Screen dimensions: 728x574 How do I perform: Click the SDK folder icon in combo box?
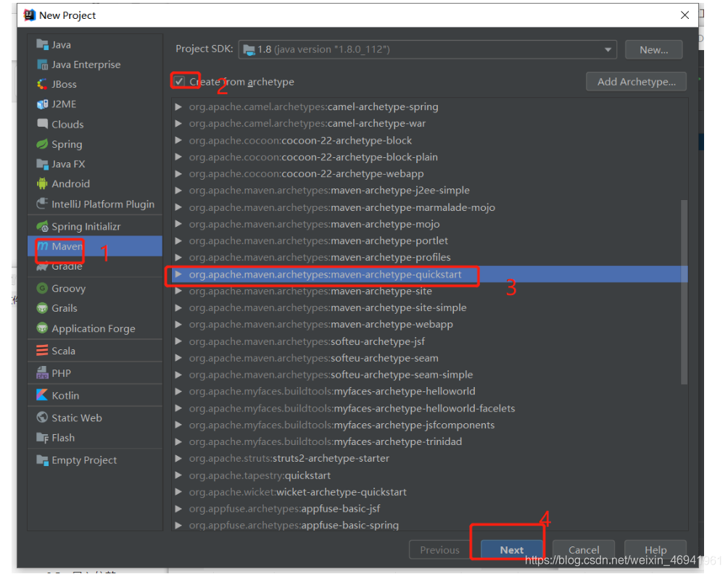pyautogui.click(x=249, y=50)
